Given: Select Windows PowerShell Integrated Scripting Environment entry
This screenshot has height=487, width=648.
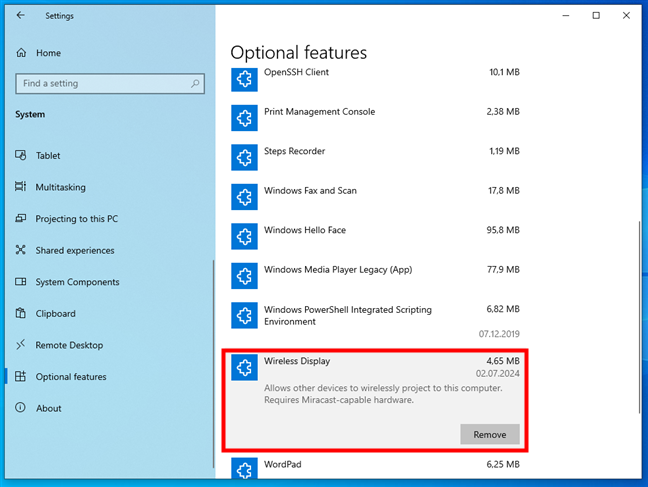Looking at the screenshot, I should (x=375, y=320).
